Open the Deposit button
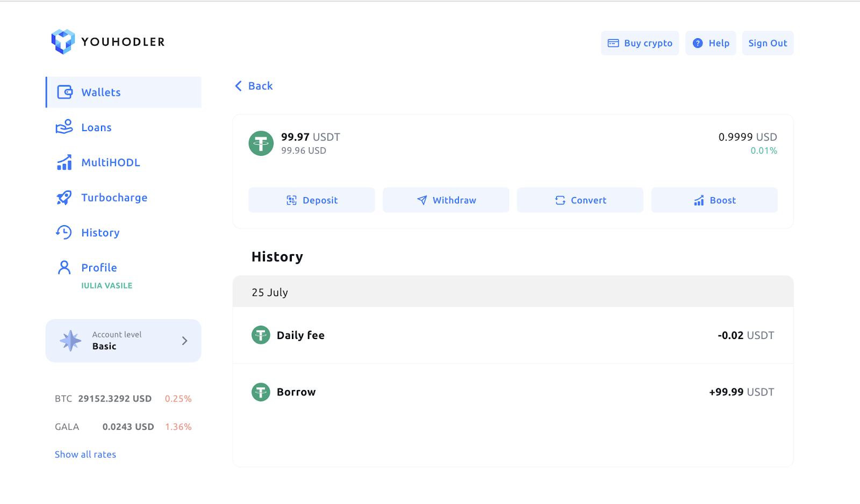860x504 pixels. [x=312, y=200]
